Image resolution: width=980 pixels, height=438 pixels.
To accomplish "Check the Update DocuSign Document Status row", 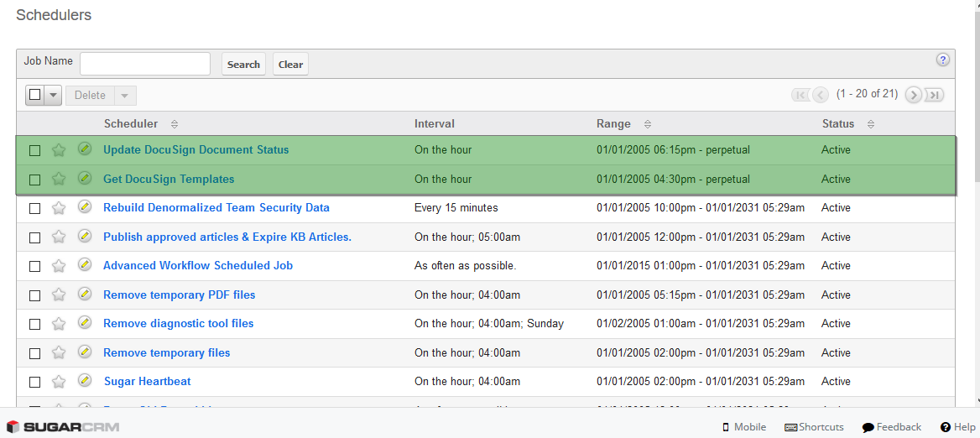I will pyautogui.click(x=35, y=150).
